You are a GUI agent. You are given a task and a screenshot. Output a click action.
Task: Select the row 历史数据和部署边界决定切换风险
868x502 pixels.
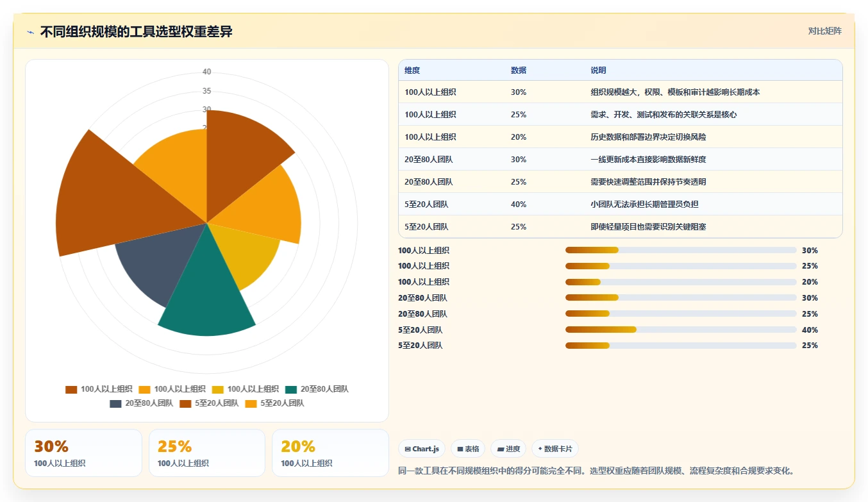coord(620,137)
